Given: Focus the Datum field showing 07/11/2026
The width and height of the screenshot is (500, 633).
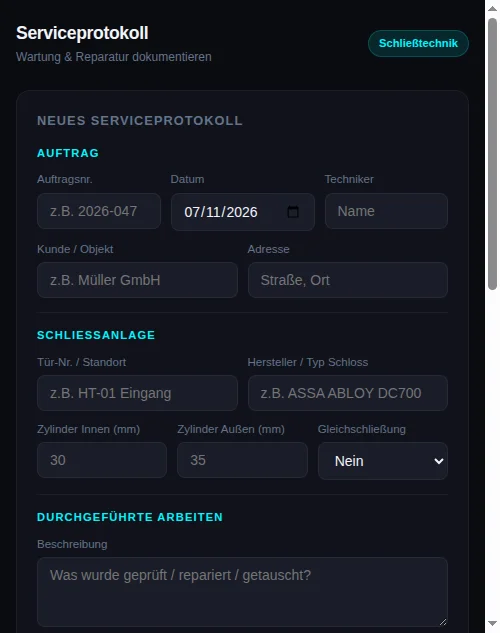Looking at the screenshot, I should 243,212.
